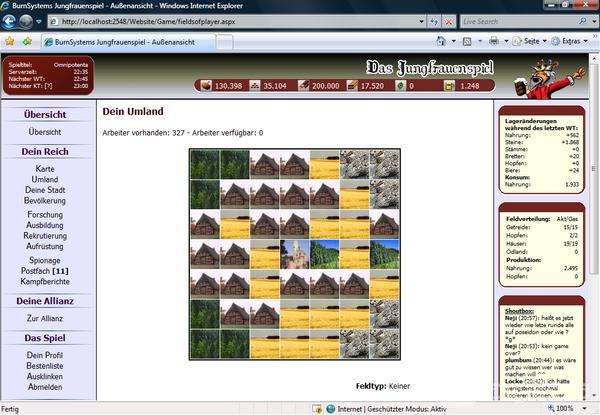Click the [?] help link after Nächster KT
The height and width of the screenshot is (415, 600).
pyautogui.click(x=48, y=86)
